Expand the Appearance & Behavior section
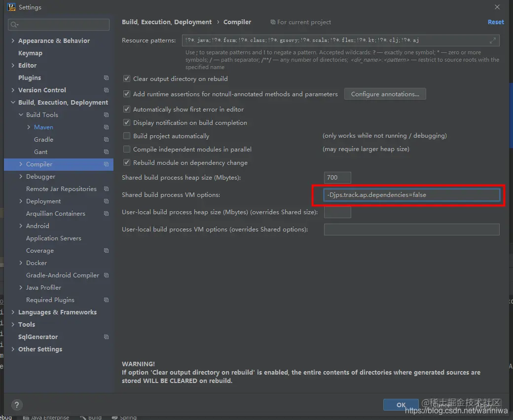513x420 pixels. [13, 40]
